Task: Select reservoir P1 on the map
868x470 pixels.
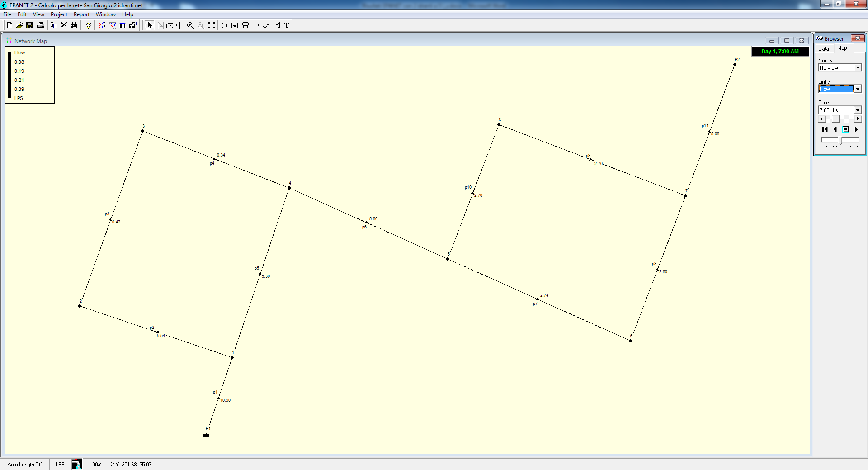Action: pos(206,435)
